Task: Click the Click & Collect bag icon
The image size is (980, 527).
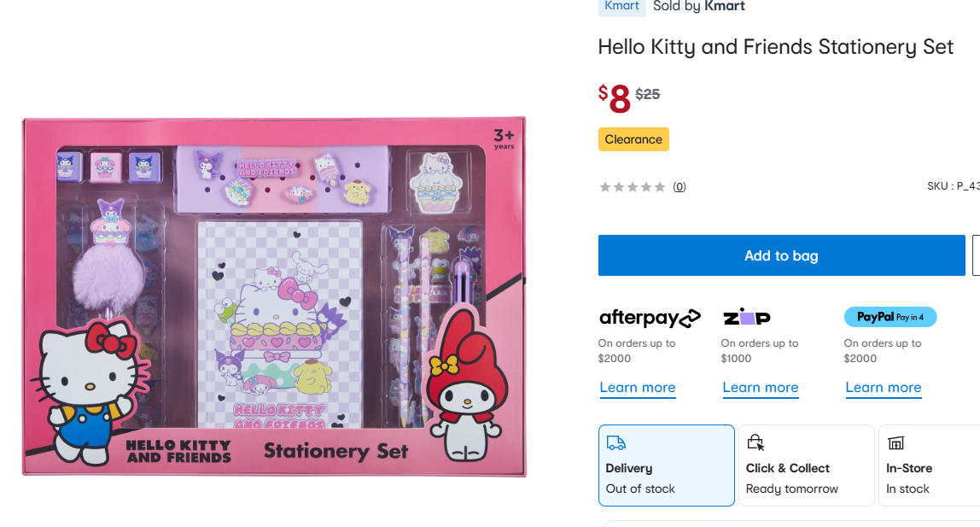Action: click(x=755, y=442)
